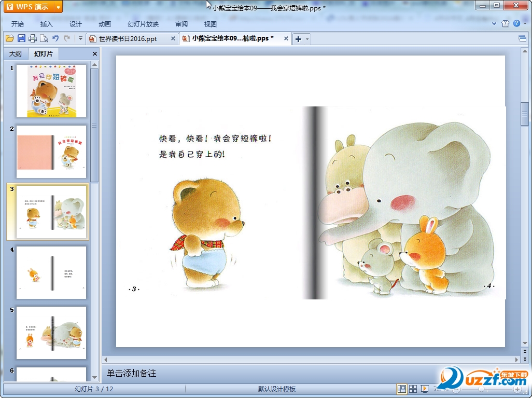Screen dimensions: 532x398
Task: Close the 世界读书日2016.ppt document tab
Action: pos(173,39)
